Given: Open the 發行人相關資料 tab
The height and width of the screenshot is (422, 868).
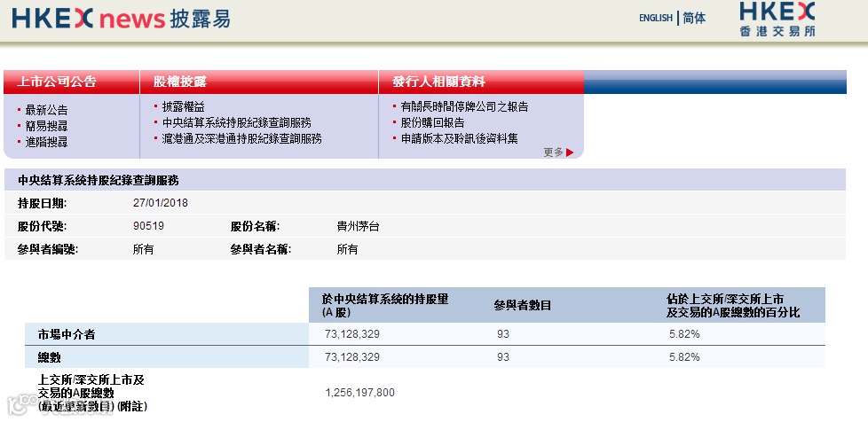Looking at the screenshot, I should click(438, 82).
